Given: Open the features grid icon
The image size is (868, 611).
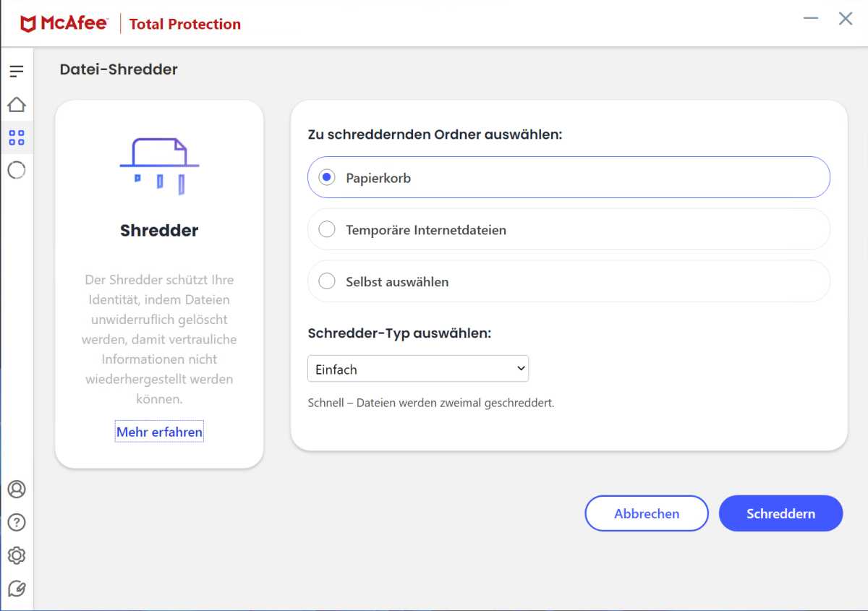Looking at the screenshot, I should pyautogui.click(x=17, y=137).
